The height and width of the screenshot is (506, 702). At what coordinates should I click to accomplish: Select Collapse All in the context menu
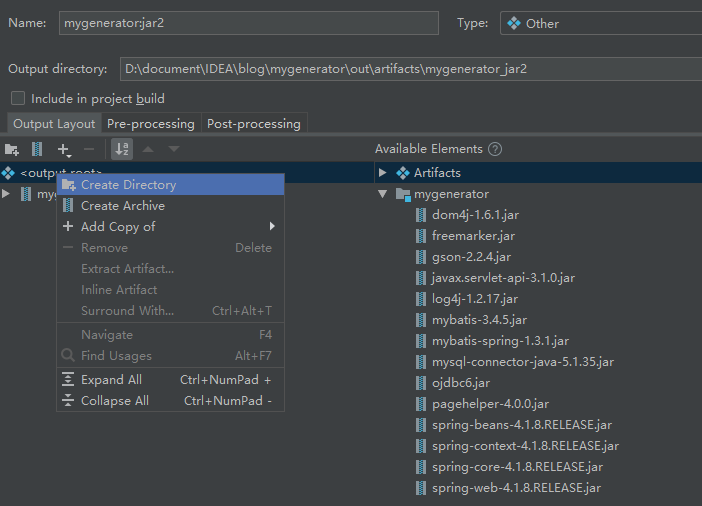(x=114, y=401)
